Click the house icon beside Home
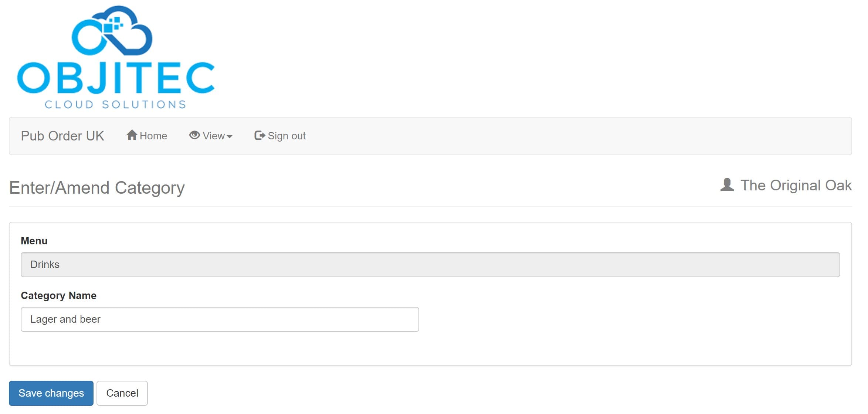The height and width of the screenshot is (414, 868). click(x=132, y=135)
